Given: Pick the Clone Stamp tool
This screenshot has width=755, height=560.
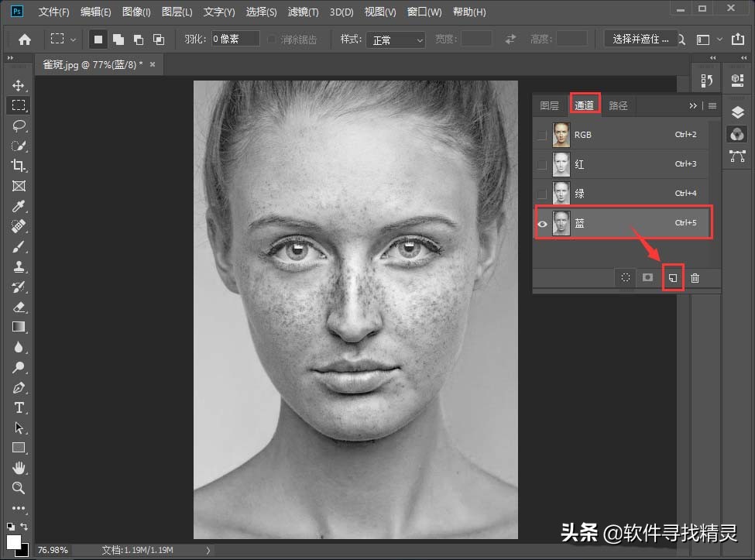Looking at the screenshot, I should 19,266.
